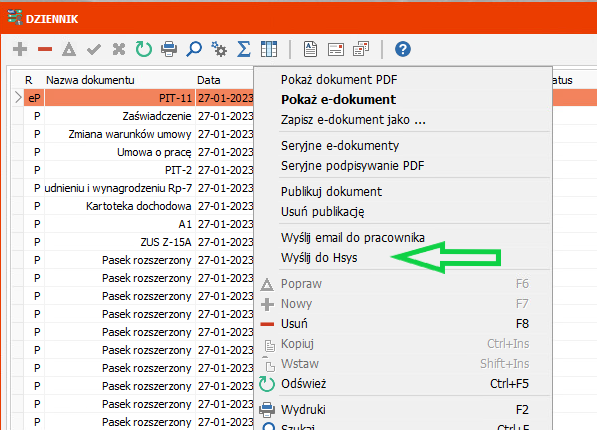Click the green refresh toolbar icon
The width and height of the screenshot is (597, 430).
[144, 49]
